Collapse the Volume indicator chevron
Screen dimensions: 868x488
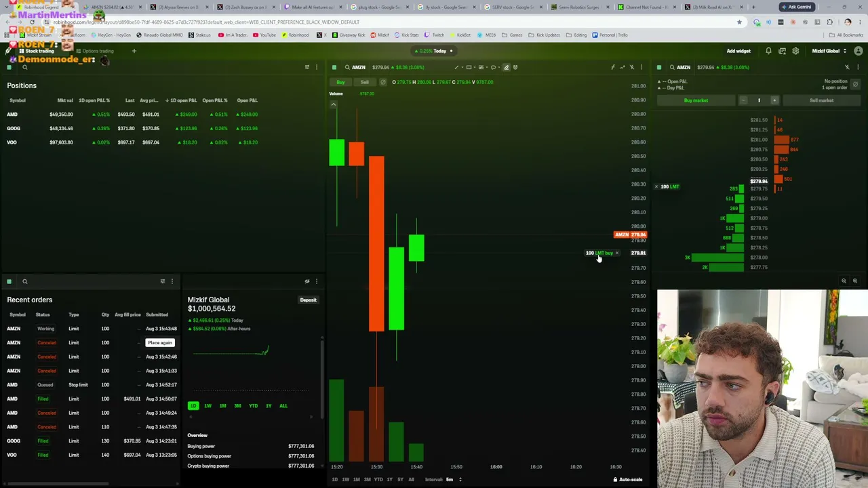[334, 104]
